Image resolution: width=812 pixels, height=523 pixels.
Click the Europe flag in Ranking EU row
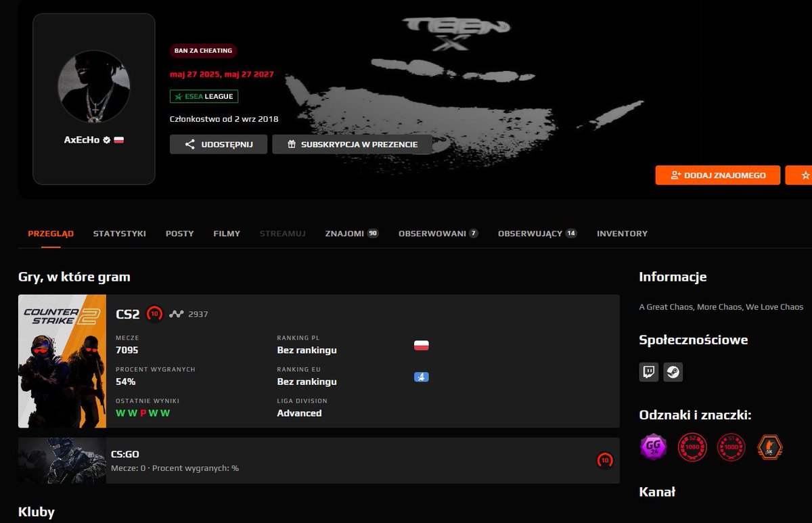click(421, 377)
